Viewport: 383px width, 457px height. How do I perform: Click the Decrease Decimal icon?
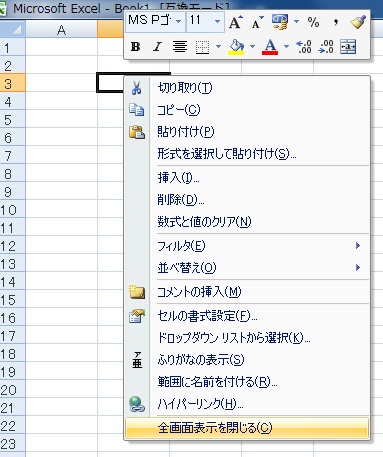pyautogui.click(x=326, y=47)
